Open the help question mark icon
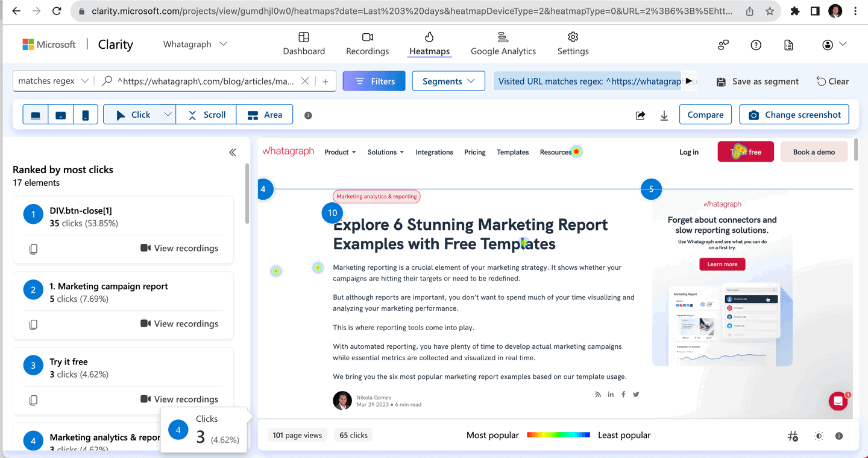 click(755, 45)
